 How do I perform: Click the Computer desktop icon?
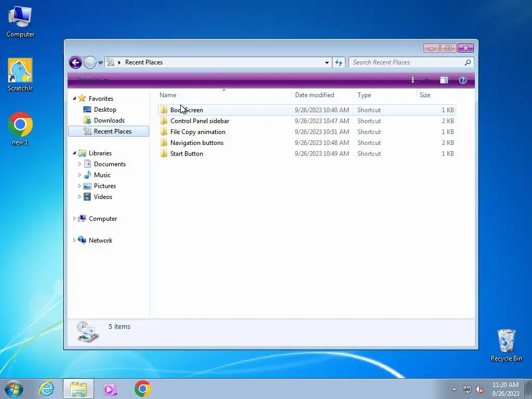[x=20, y=22]
